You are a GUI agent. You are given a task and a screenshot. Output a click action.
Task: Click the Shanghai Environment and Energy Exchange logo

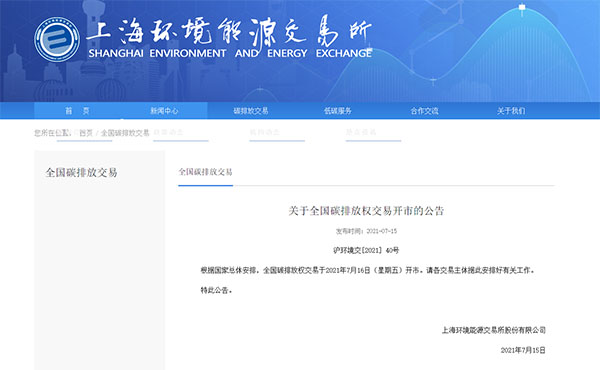(57, 39)
